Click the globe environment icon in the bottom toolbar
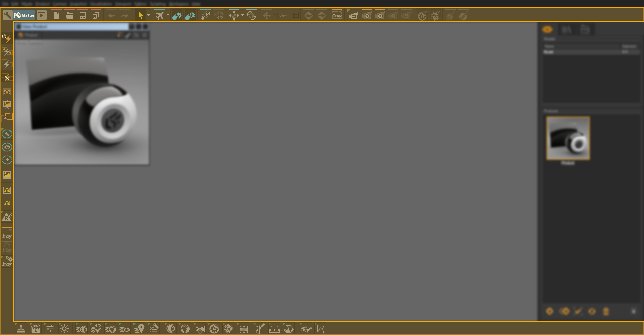 185,328
